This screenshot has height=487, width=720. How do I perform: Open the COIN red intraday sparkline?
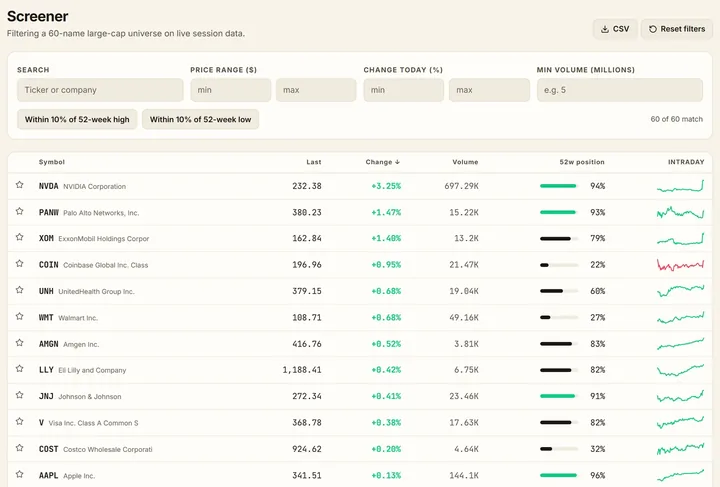click(681, 265)
